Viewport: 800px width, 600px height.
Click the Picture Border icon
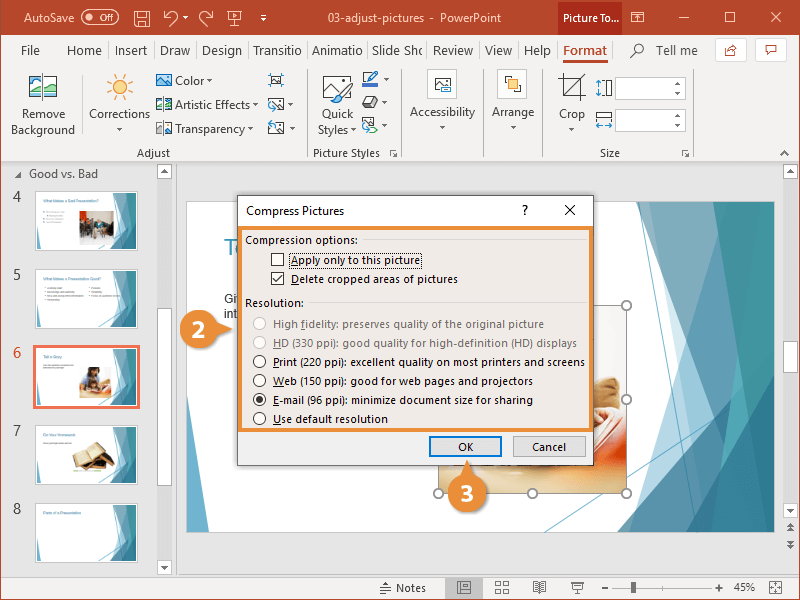(x=371, y=80)
